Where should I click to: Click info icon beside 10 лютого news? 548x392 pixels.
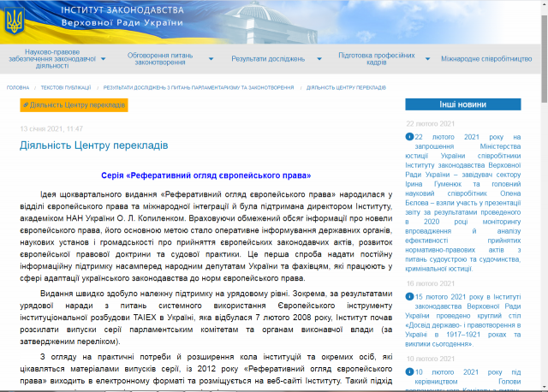point(409,371)
